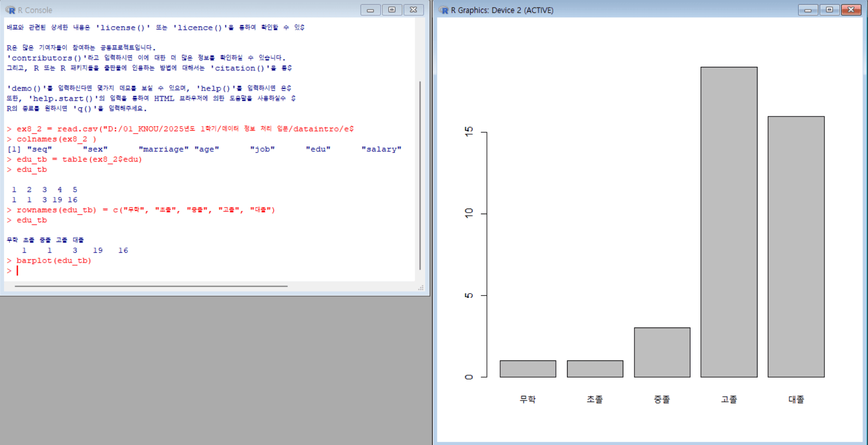Click the colnames(ex8_2) command line
Screen dimensions: 868x445
tap(56, 139)
